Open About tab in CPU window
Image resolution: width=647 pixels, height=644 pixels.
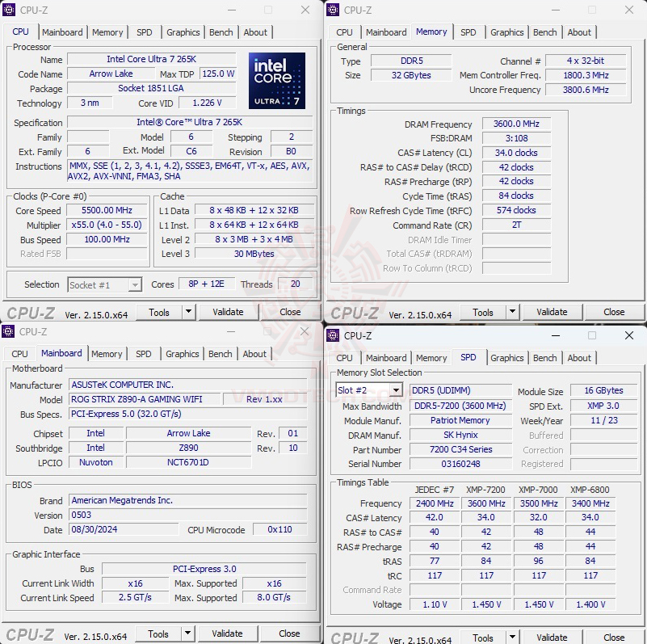[255, 32]
